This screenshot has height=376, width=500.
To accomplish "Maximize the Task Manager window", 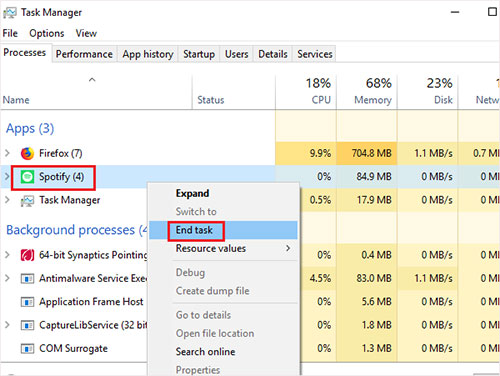I will (x=492, y=12).
